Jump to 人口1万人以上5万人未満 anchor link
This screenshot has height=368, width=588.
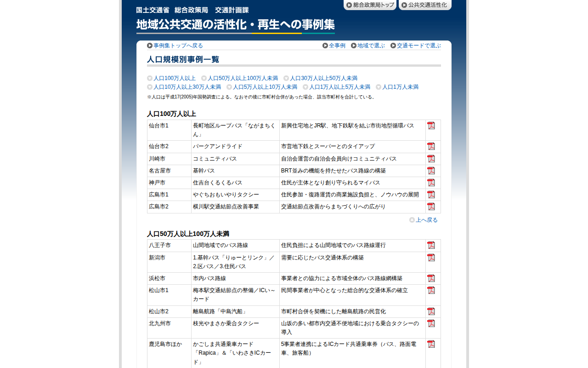(336, 87)
